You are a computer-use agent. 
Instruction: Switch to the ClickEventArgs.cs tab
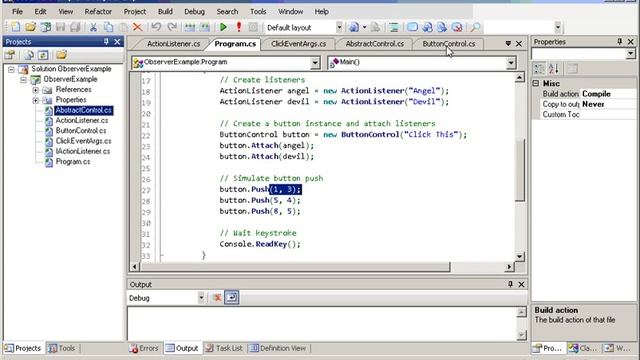point(298,44)
